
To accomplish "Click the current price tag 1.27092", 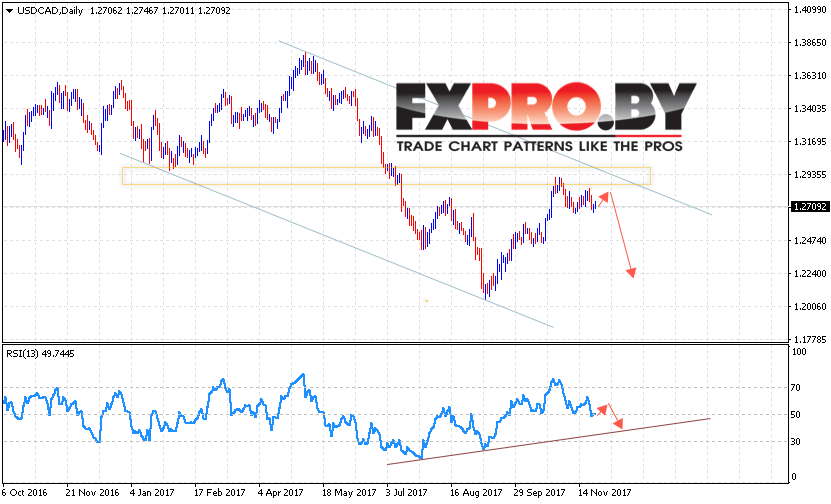I will tap(809, 207).
